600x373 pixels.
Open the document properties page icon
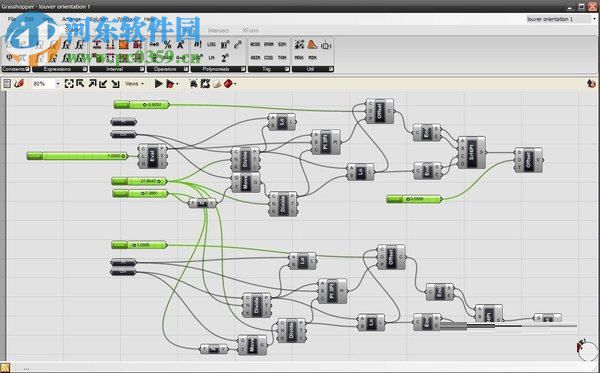pyautogui.click(x=7, y=83)
